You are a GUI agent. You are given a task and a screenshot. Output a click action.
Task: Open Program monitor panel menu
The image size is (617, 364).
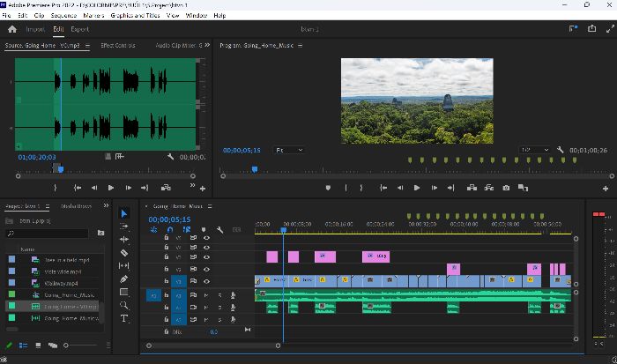pyautogui.click(x=301, y=46)
